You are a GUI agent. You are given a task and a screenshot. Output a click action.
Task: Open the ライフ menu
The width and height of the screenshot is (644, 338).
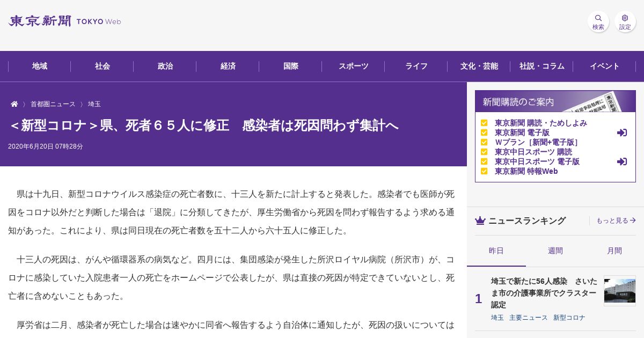(x=416, y=67)
